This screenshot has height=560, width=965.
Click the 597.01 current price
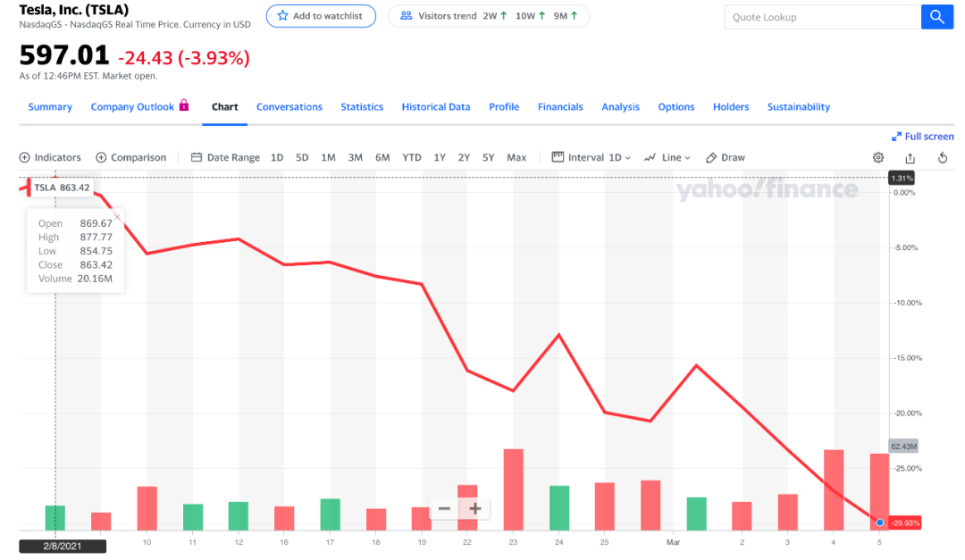coord(64,55)
